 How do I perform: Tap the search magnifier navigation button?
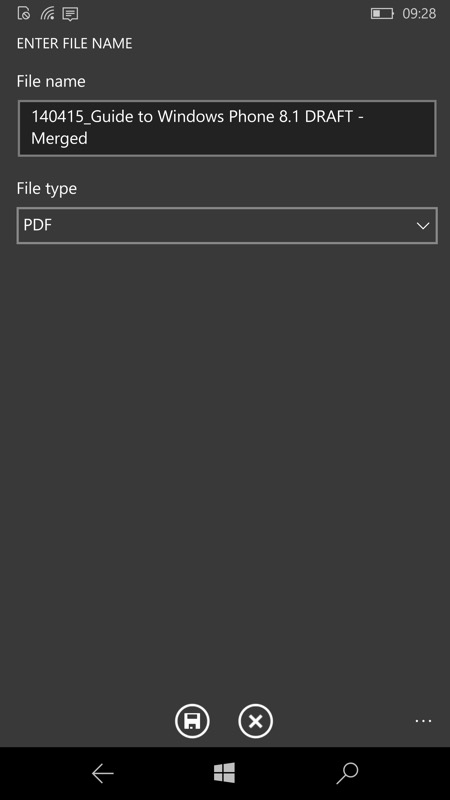[x=347, y=773]
